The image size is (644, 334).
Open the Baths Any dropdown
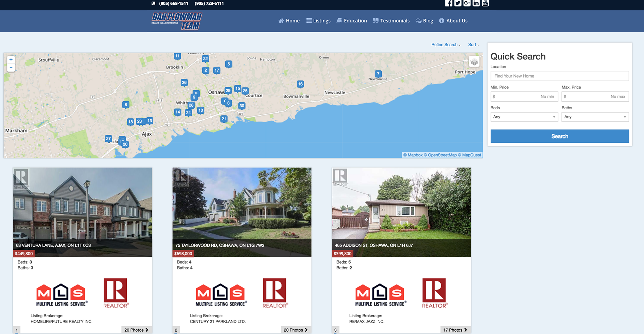point(595,117)
